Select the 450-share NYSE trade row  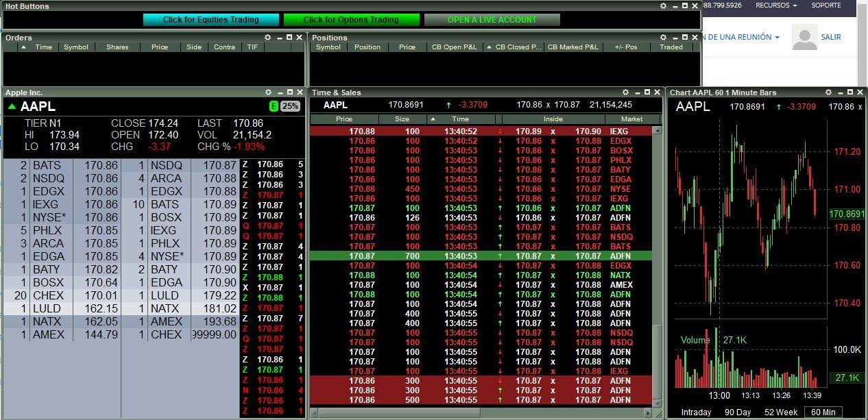point(481,188)
